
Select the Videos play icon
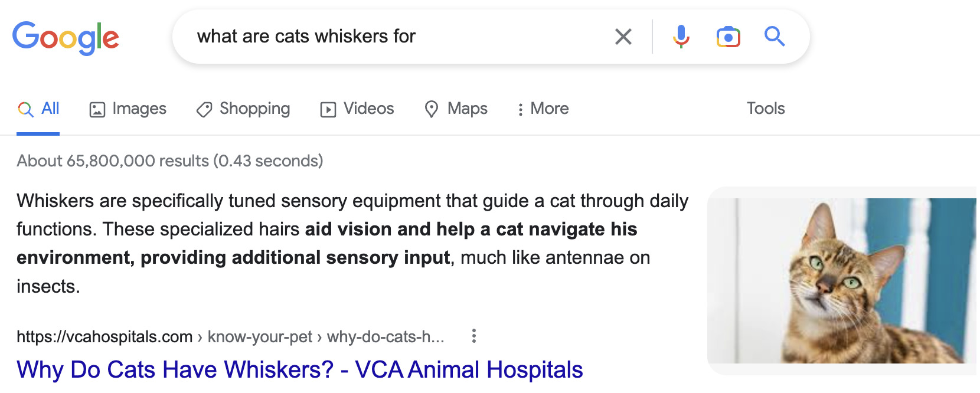click(329, 109)
